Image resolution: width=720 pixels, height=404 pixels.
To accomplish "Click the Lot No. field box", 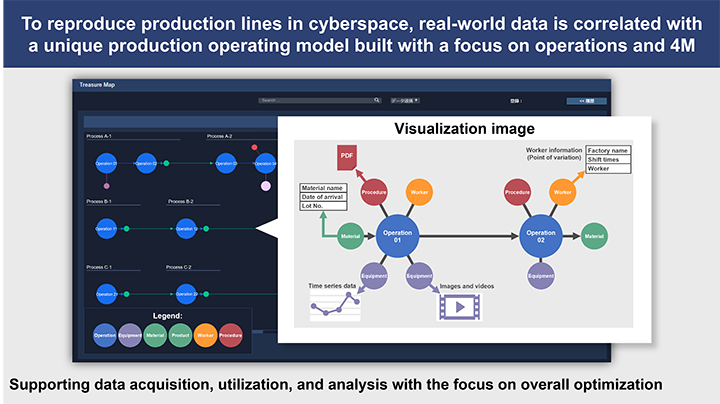I will click(323, 206).
